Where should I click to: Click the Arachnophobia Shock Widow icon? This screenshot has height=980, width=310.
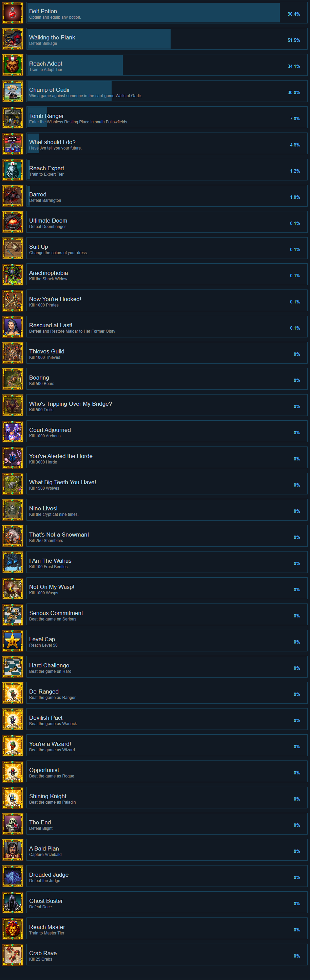click(x=13, y=275)
